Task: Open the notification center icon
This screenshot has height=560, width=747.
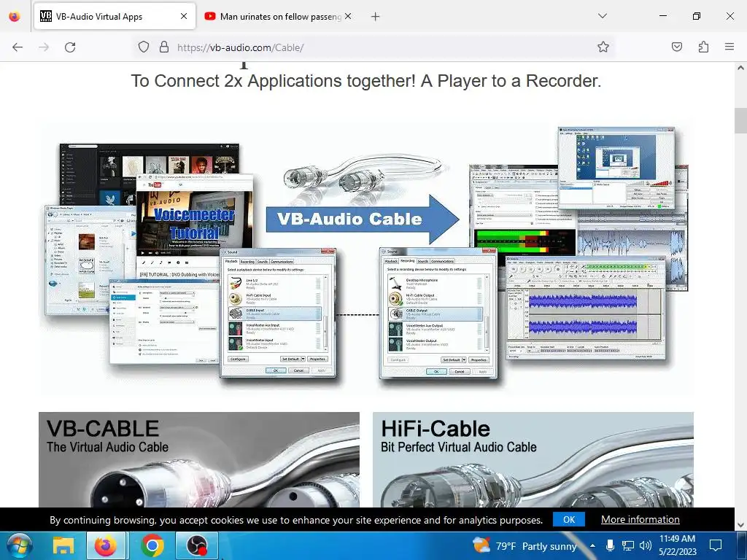Action: click(x=716, y=545)
